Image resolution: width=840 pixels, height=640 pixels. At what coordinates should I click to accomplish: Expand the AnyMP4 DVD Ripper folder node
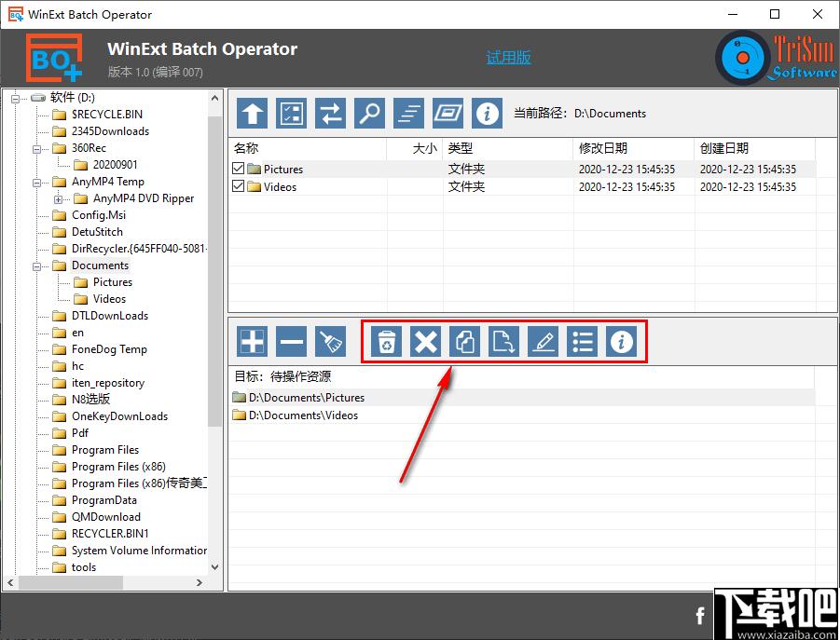point(59,199)
